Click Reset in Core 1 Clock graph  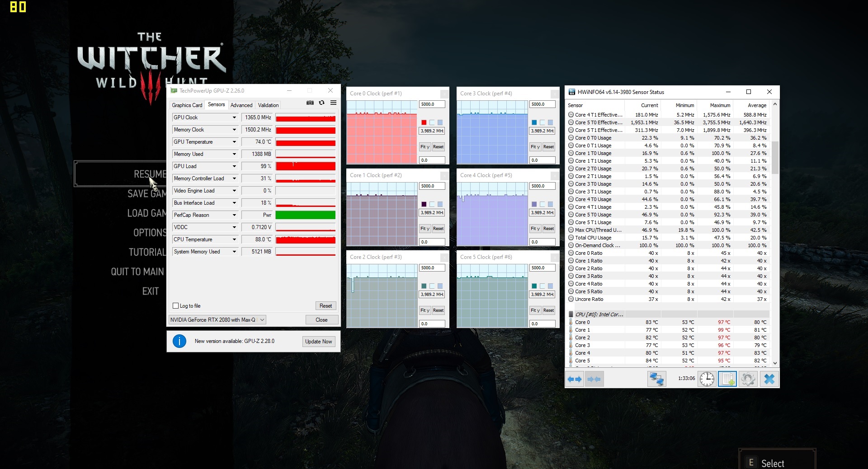pos(438,229)
